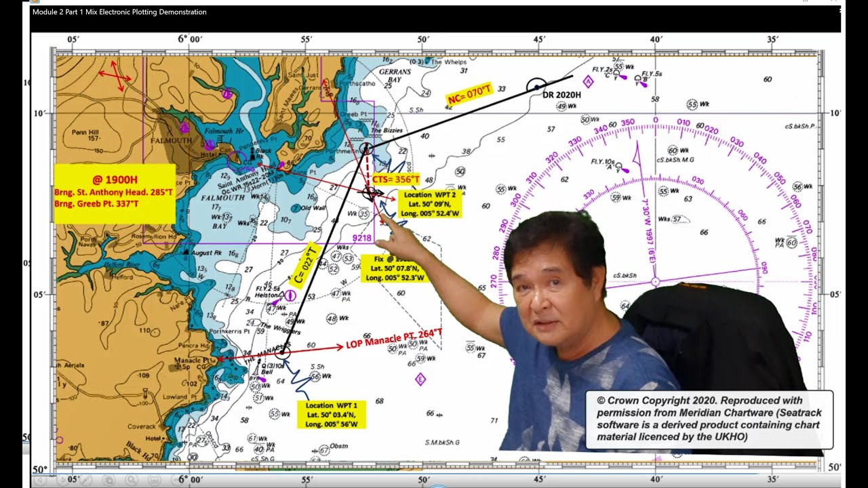
Task: Click the magenta 9218 chart number
Action: coord(361,238)
